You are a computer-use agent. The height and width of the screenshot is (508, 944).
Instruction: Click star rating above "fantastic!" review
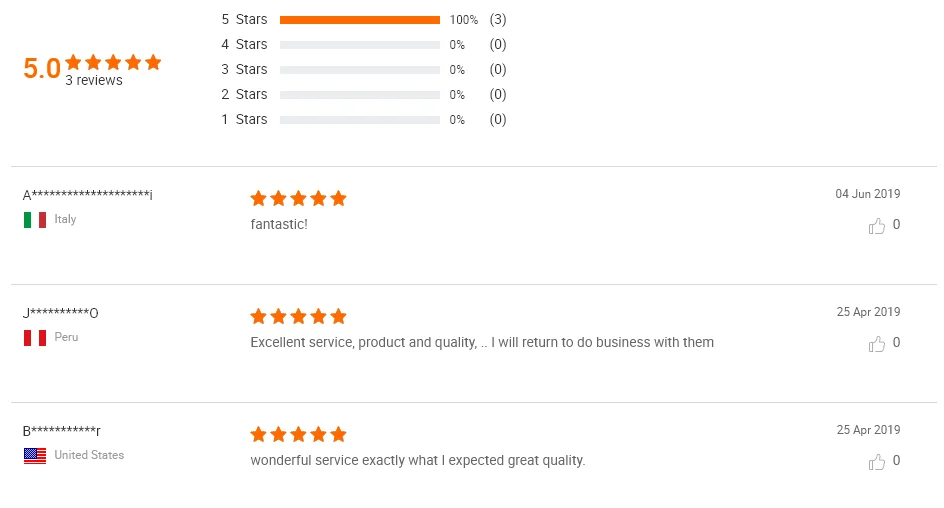(x=298, y=198)
